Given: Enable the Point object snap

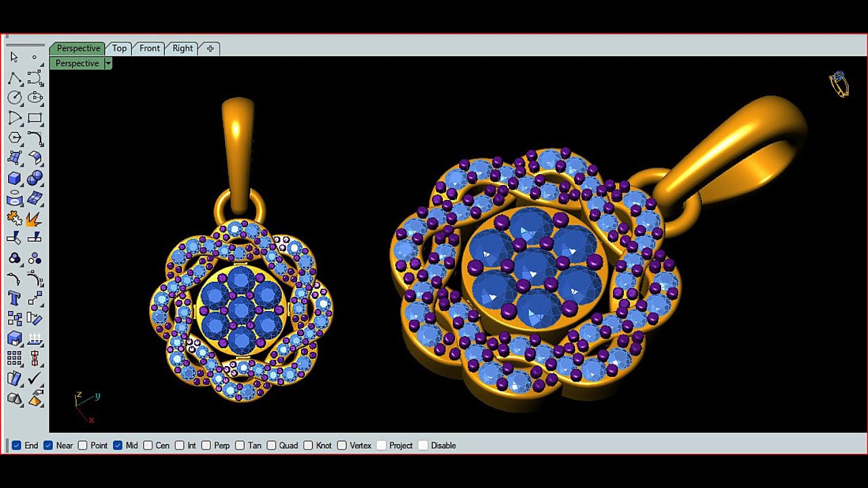Looking at the screenshot, I should point(83,445).
